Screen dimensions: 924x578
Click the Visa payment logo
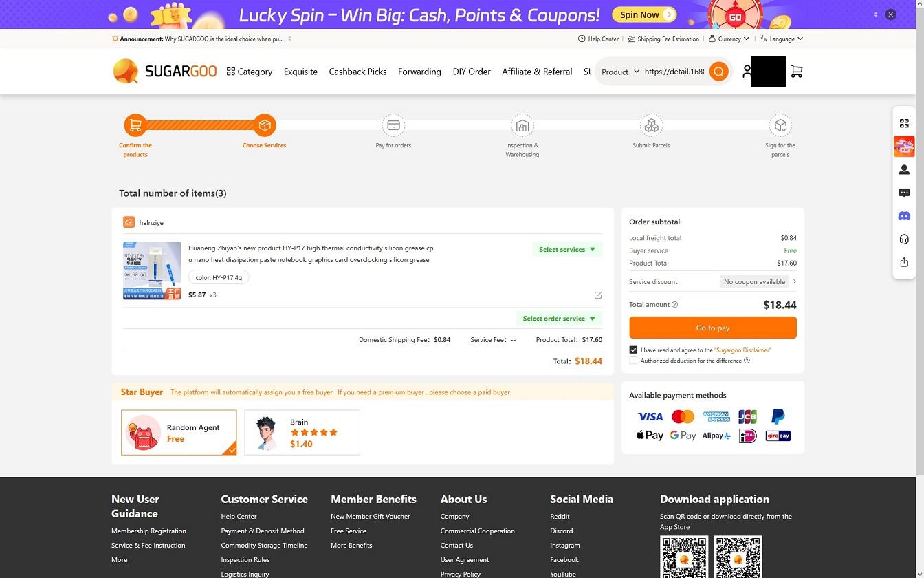650,416
